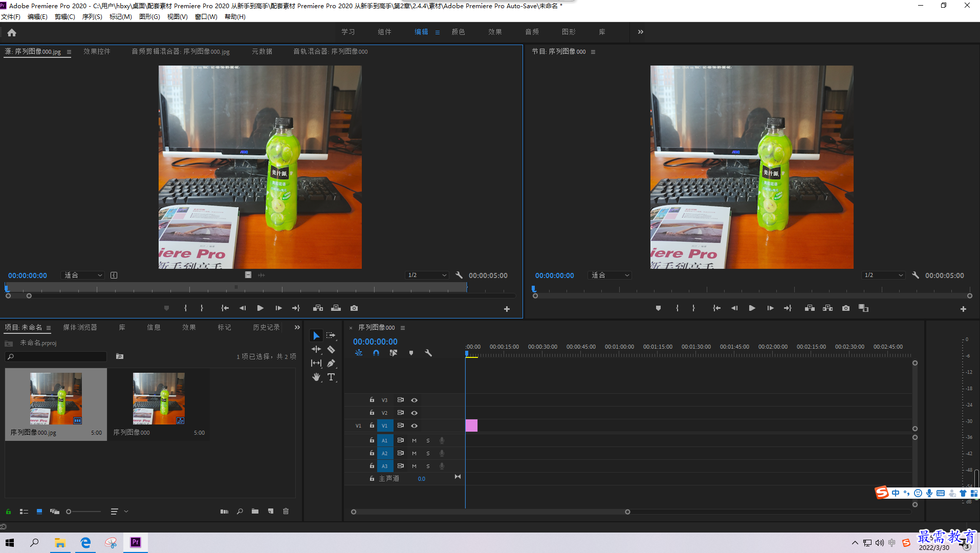980x553 pixels.
Task: Open Source monitor playback resolution dropdown
Action: pyautogui.click(x=427, y=275)
